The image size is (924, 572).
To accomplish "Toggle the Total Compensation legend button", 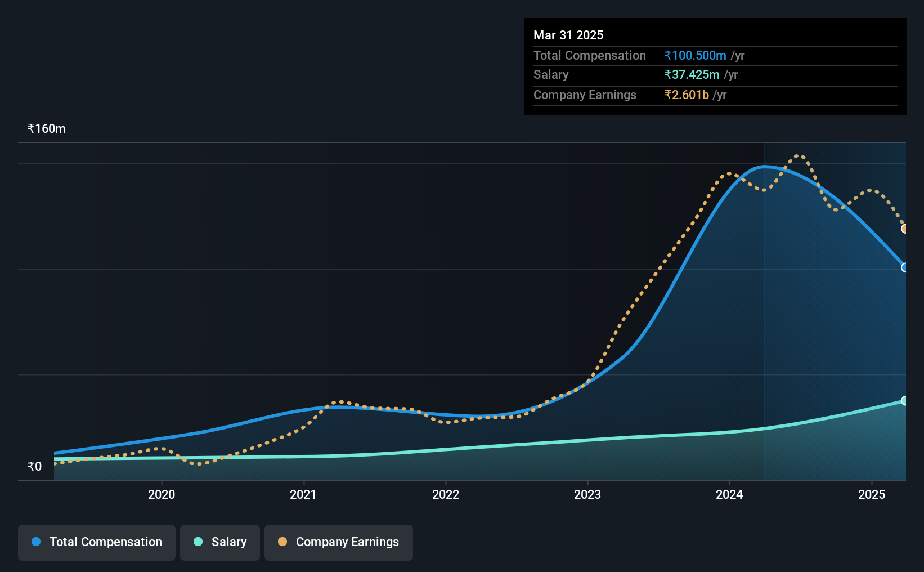I will pyautogui.click(x=97, y=542).
